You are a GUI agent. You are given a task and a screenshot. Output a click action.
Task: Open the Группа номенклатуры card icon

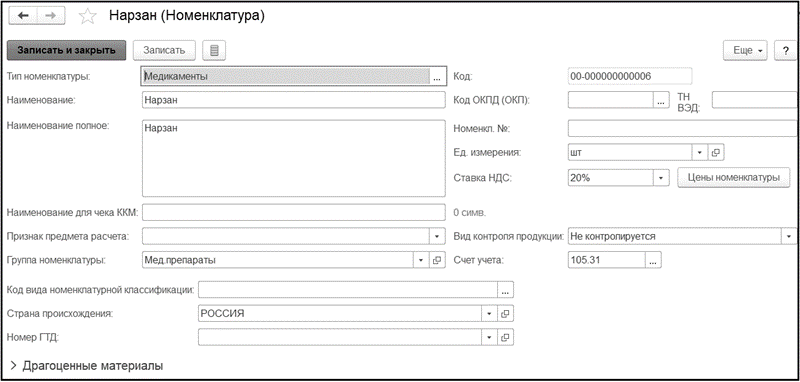tap(436, 260)
